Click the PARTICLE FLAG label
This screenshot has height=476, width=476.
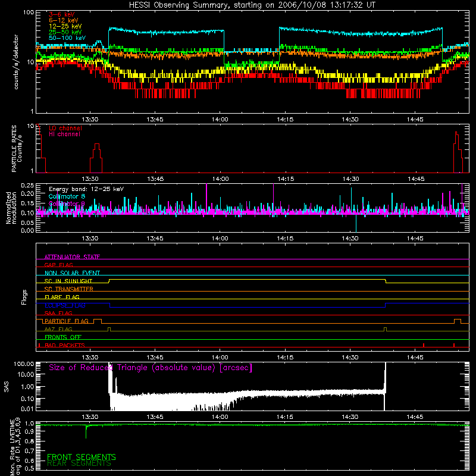pyautogui.click(x=67, y=321)
